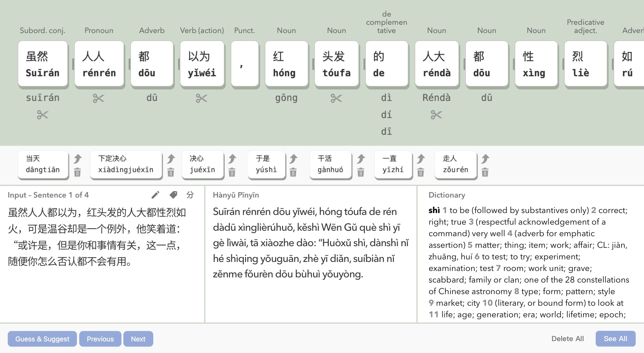Trash the 于是 yúshì entry

pos(293,172)
